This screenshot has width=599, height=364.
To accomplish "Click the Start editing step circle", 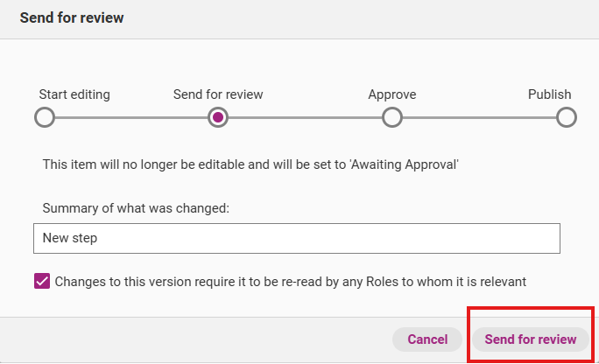I will pyautogui.click(x=44, y=117).
